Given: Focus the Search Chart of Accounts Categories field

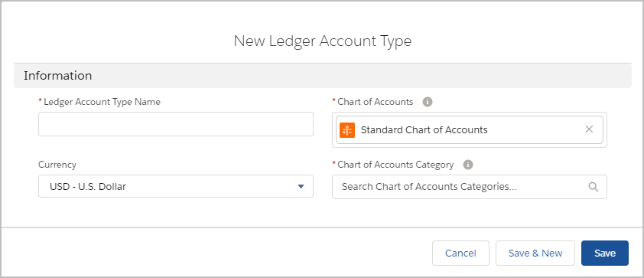Looking at the screenshot, I should [x=470, y=187].
